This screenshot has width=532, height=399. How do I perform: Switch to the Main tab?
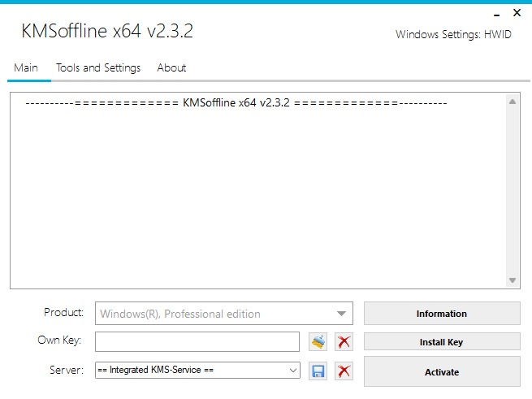coord(26,68)
